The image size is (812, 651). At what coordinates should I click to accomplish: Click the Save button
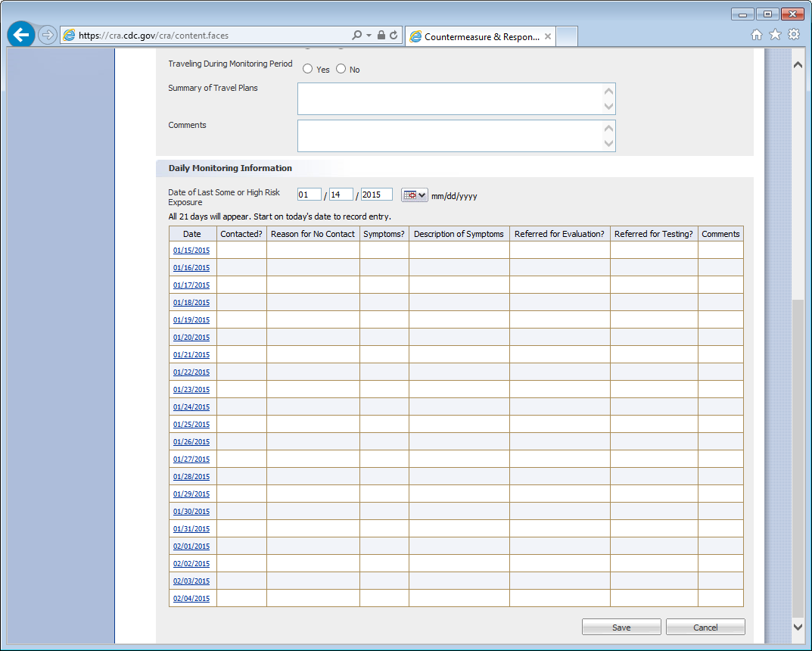(x=621, y=628)
